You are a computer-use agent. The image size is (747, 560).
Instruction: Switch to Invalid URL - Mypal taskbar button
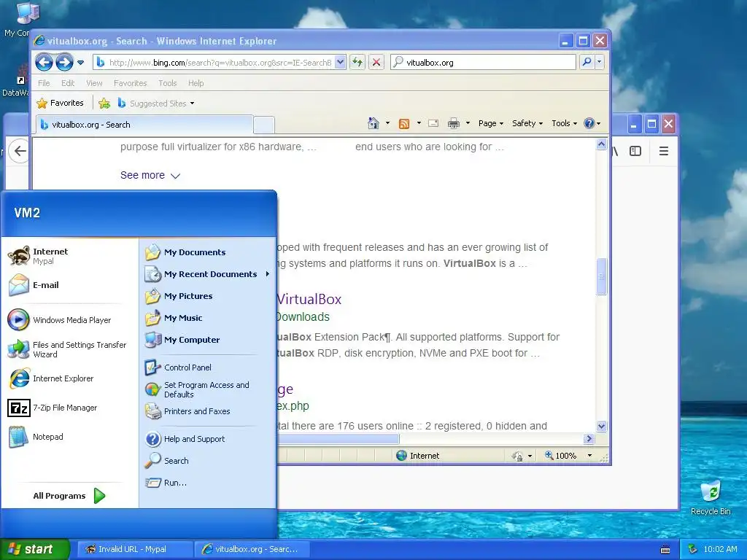[135, 549]
